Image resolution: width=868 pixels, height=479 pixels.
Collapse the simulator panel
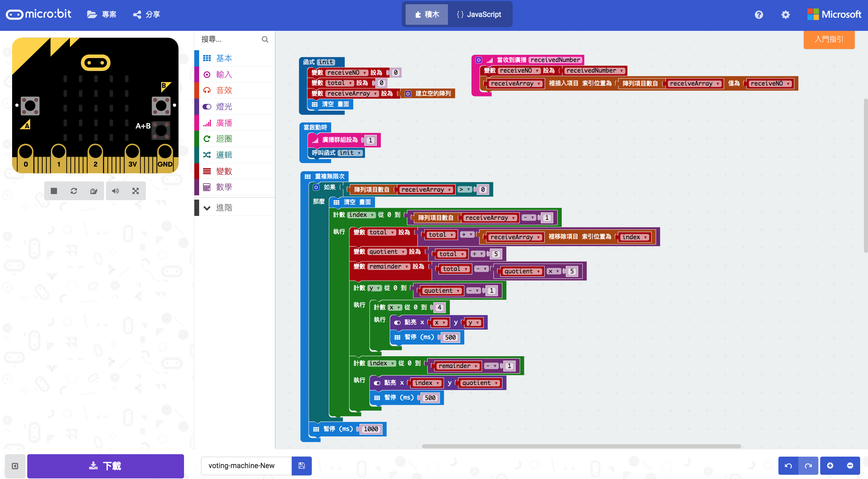pos(15,466)
